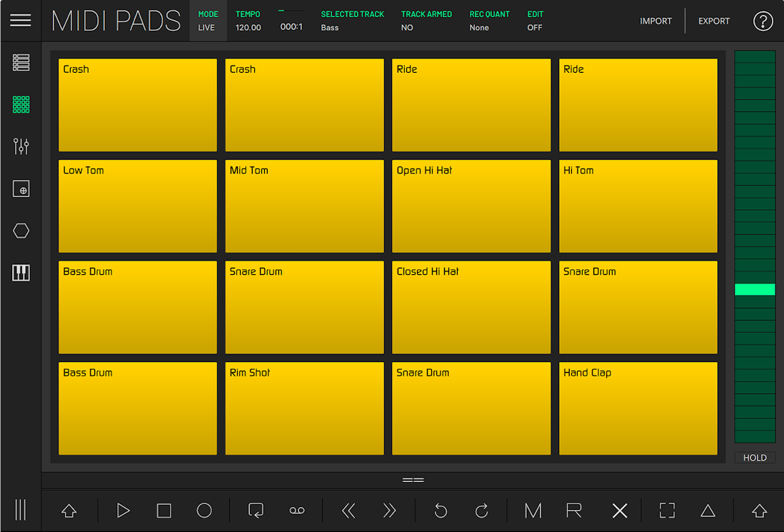
Task: Start playback with the play button
Action: [123, 511]
